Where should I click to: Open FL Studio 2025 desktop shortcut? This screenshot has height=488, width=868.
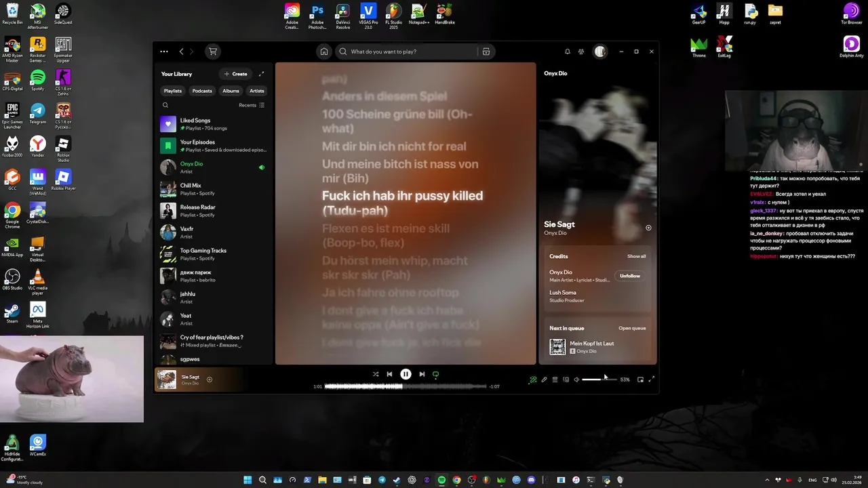(394, 16)
